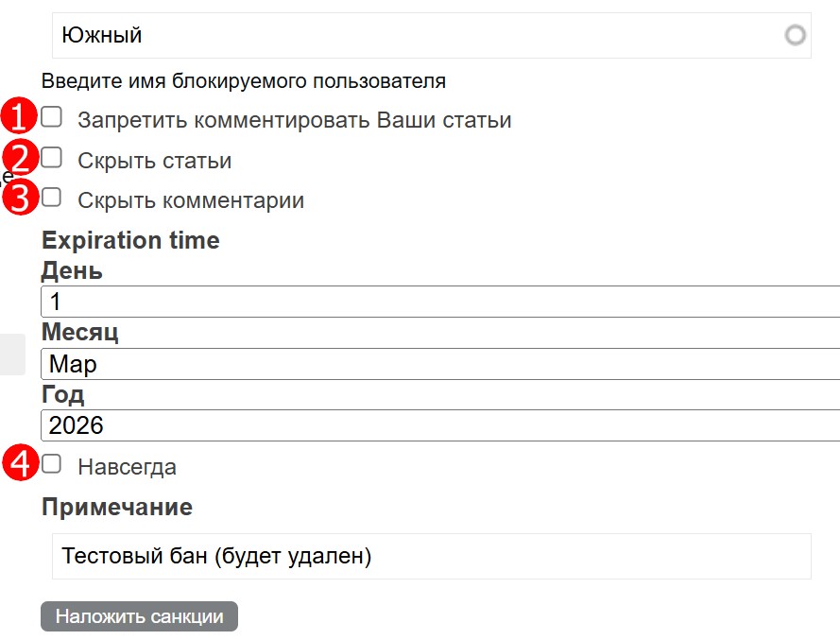Click the gray tab at the left edge
Screen dimensions: 840x640
click(11, 354)
